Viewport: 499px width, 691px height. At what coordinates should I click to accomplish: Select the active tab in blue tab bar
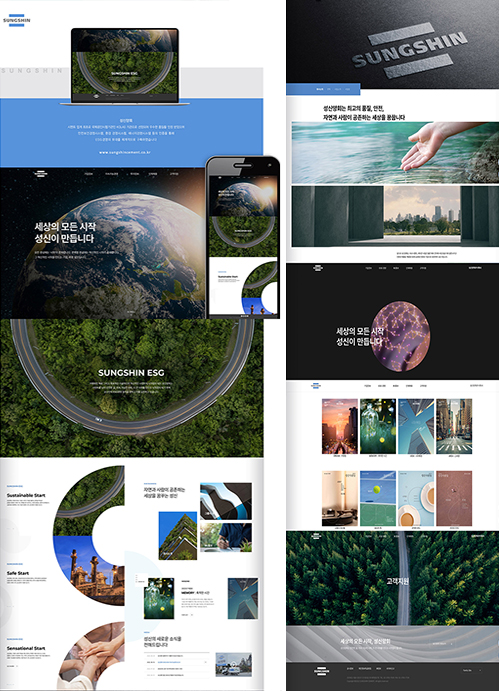320,89
